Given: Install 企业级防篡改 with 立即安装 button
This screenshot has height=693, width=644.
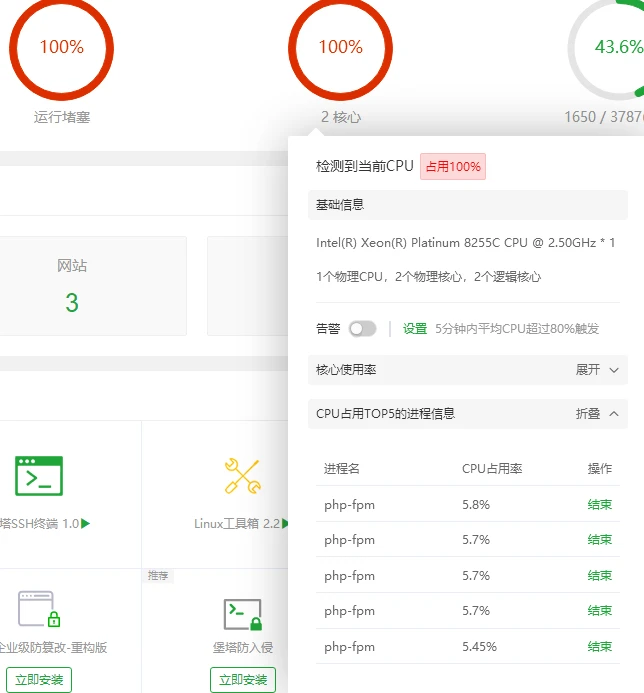Looking at the screenshot, I should 38,680.
